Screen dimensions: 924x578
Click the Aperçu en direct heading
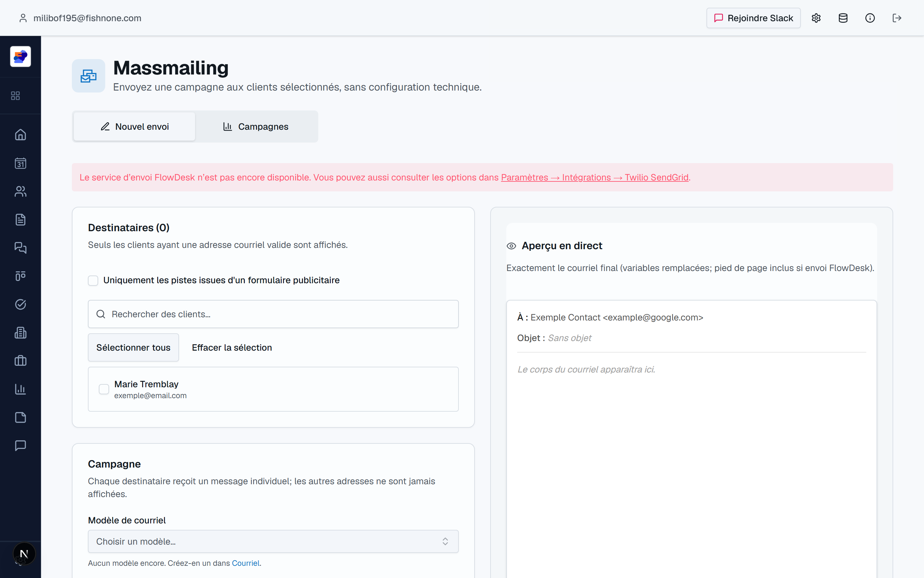pos(562,246)
